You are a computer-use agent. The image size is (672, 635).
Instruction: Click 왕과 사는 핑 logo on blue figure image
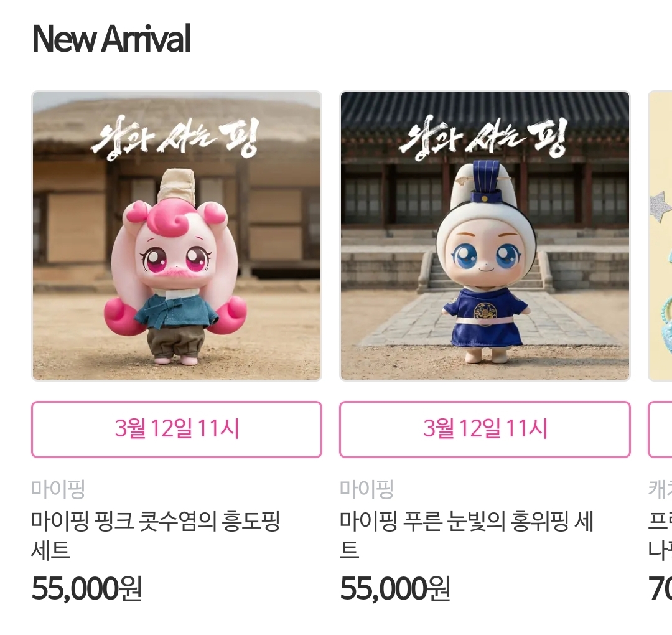point(483,138)
